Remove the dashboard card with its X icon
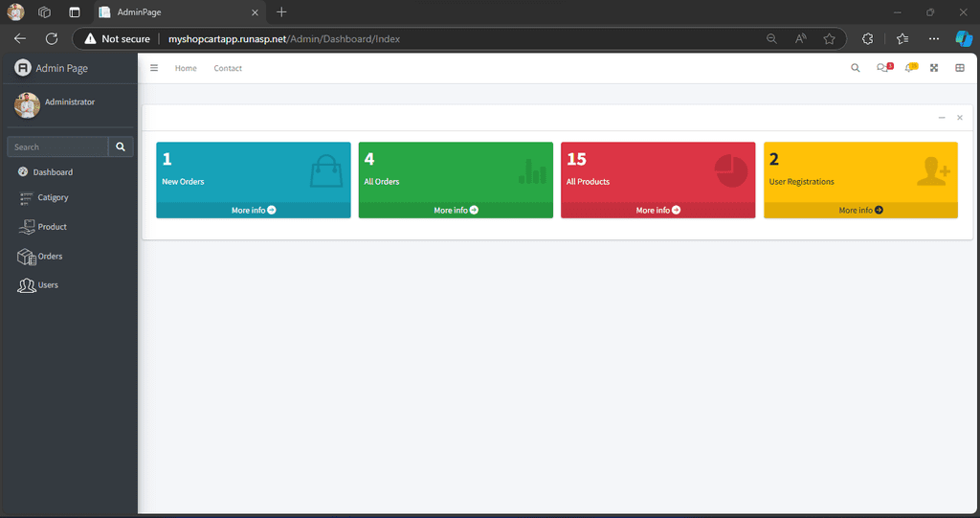The image size is (980, 518). (x=960, y=118)
